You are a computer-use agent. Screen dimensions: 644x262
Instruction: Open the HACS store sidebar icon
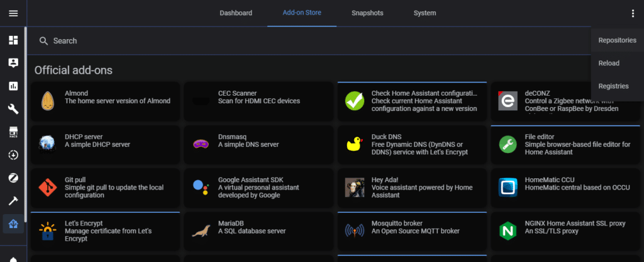pyautogui.click(x=13, y=132)
